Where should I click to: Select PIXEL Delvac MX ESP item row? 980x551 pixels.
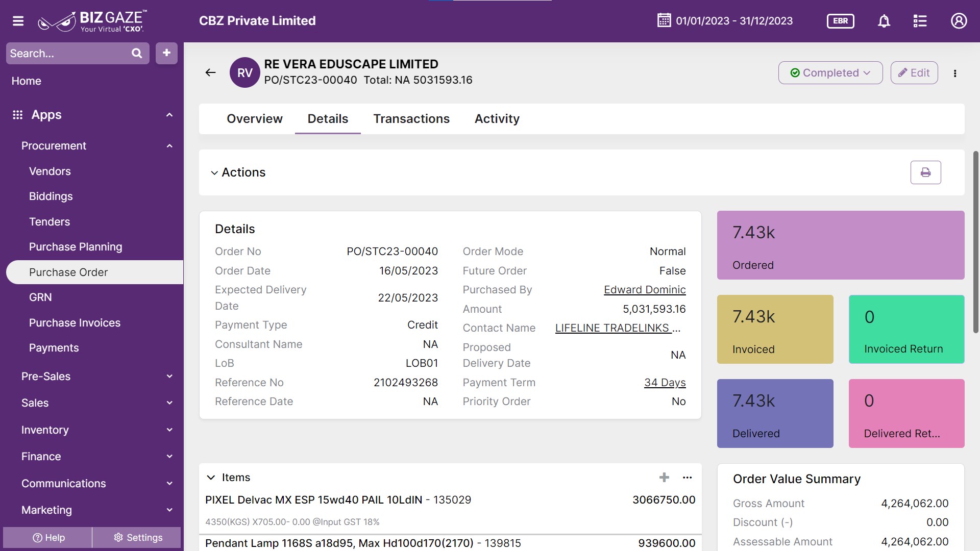(450, 510)
